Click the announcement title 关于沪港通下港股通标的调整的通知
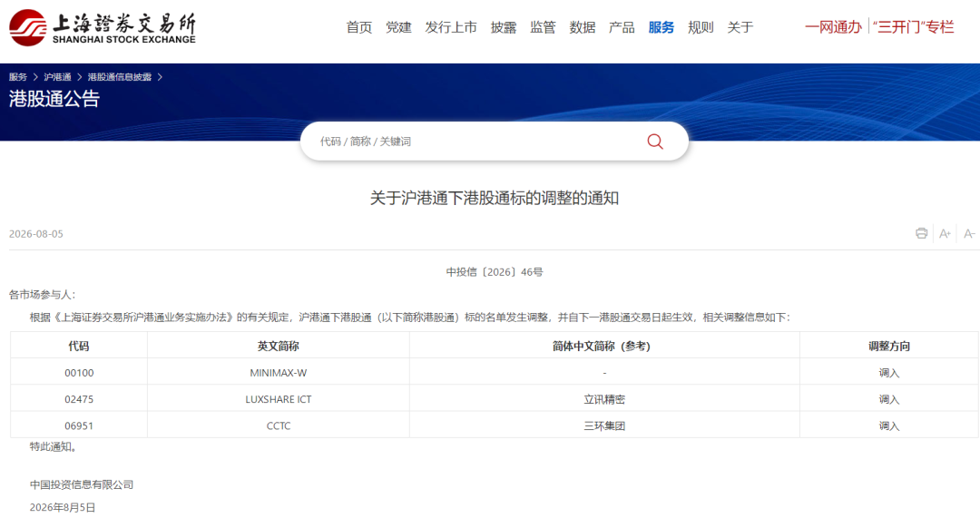 pyautogui.click(x=495, y=198)
